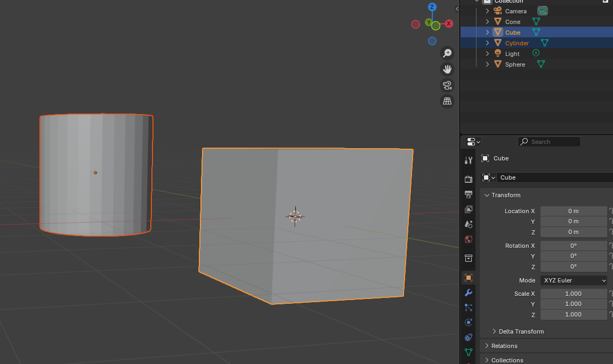
Task: Expand the Cylinder tree row
Action: 487,43
